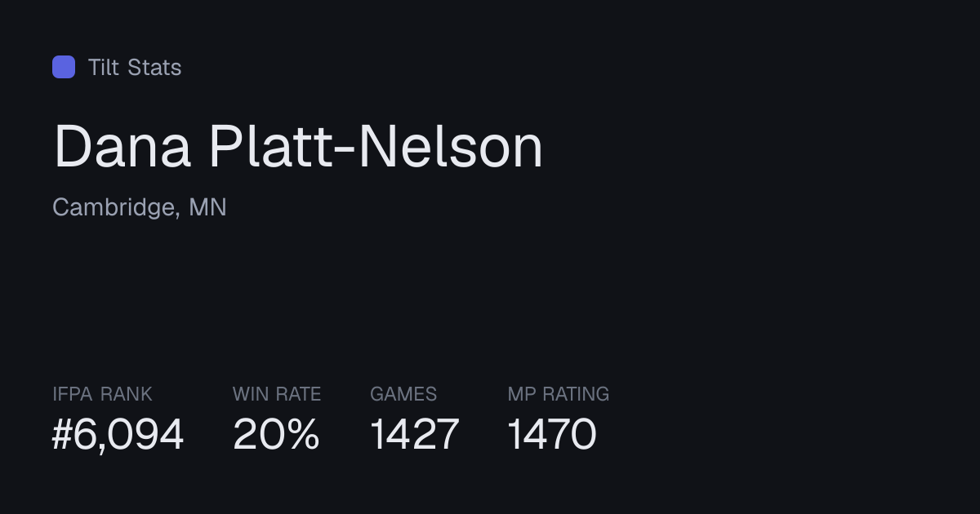Click the Tilt Stats brand text
The image size is (980, 514).
point(135,67)
